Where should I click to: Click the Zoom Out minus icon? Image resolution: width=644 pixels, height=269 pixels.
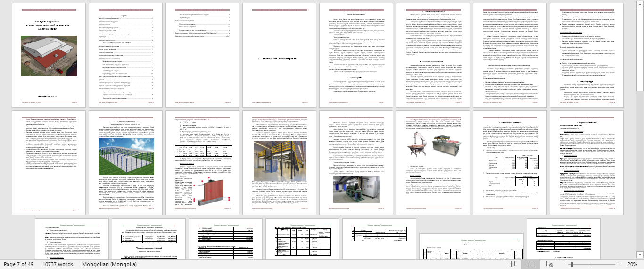[x=564, y=264]
